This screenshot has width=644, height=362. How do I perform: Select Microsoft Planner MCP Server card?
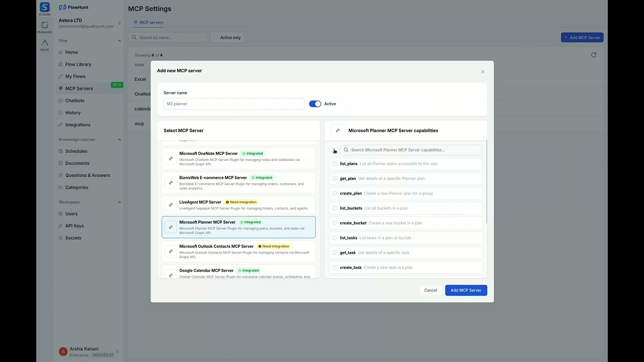click(x=238, y=227)
